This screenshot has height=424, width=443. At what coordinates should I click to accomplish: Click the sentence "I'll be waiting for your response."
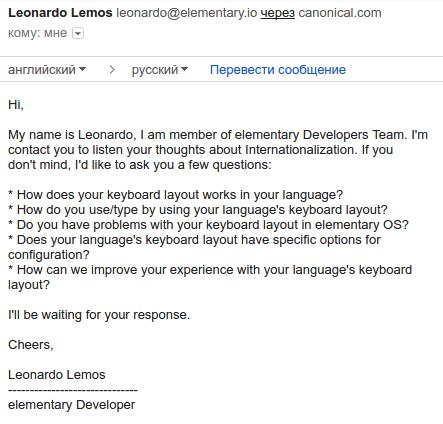[99, 315]
